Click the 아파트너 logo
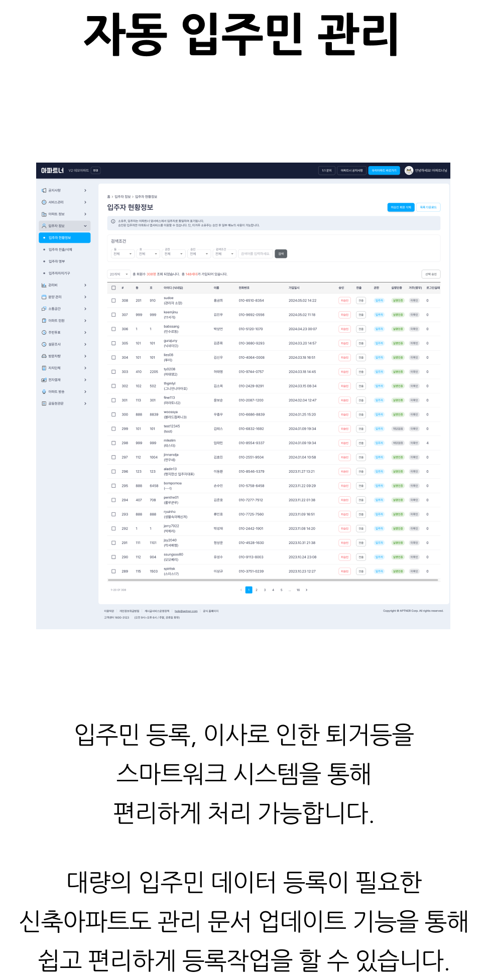The height and width of the screenshot is (980, 488). point(52,171)
